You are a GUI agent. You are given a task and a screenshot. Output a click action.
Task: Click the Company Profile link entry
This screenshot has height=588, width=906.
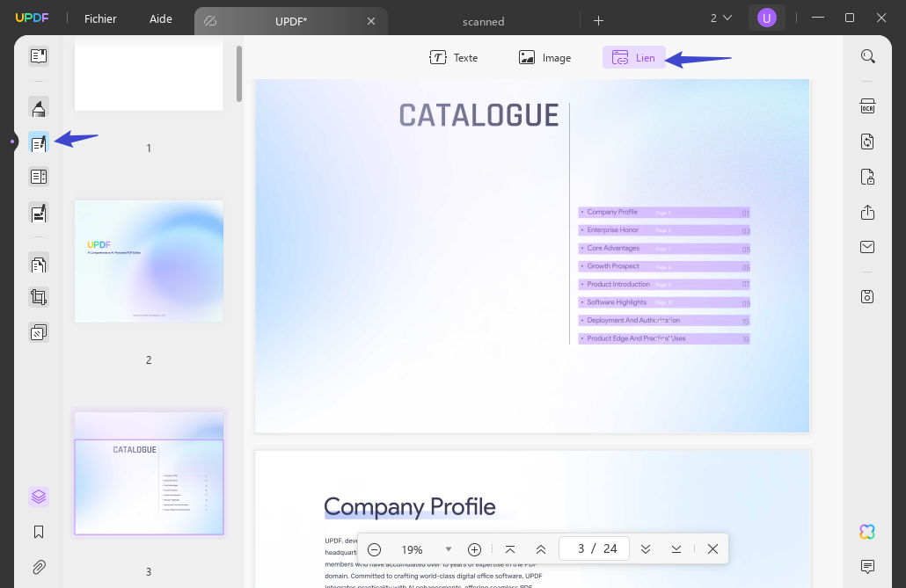click(x=664, y=213)
